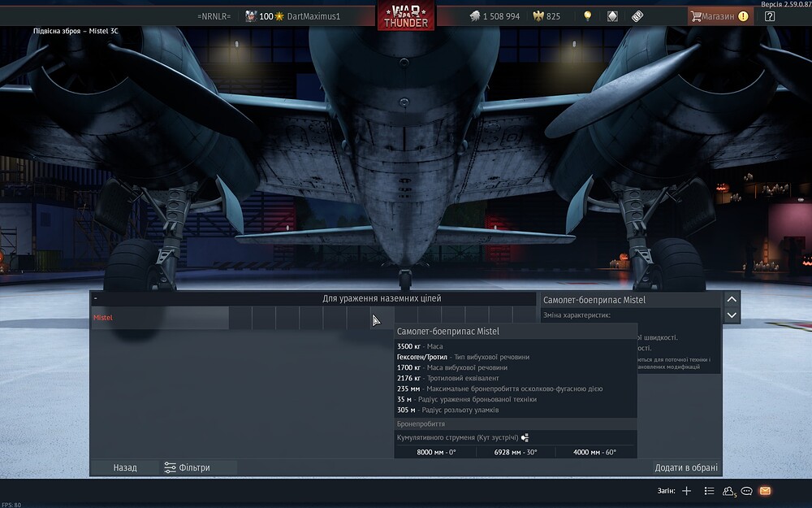Click the Бронепробиття section label

[x=421, y=424]
